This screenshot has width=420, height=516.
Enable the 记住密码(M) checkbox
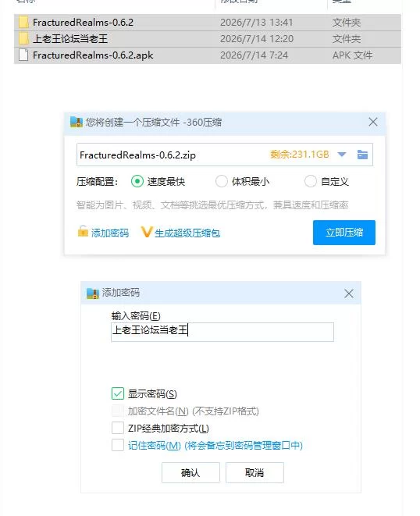coord(118,445)
